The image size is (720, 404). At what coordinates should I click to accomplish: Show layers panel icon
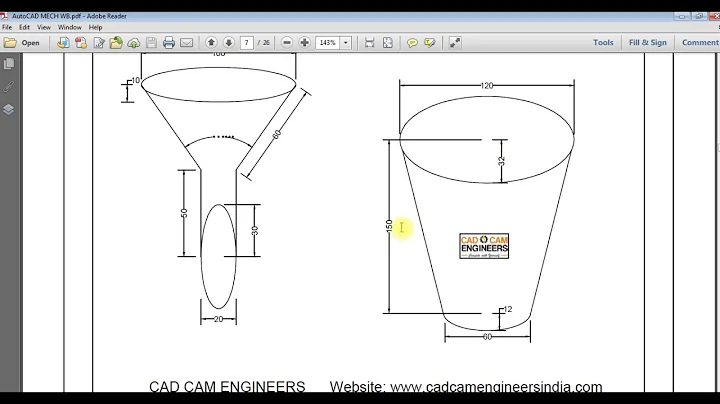pyautogui.click(x=9, y=109)
